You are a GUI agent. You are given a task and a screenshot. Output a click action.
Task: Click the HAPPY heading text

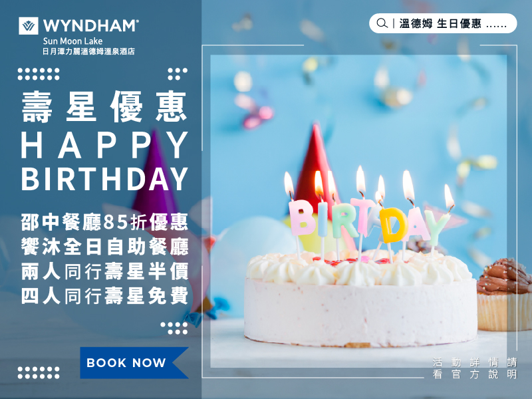pyautogui.click(x=104, y=145)
